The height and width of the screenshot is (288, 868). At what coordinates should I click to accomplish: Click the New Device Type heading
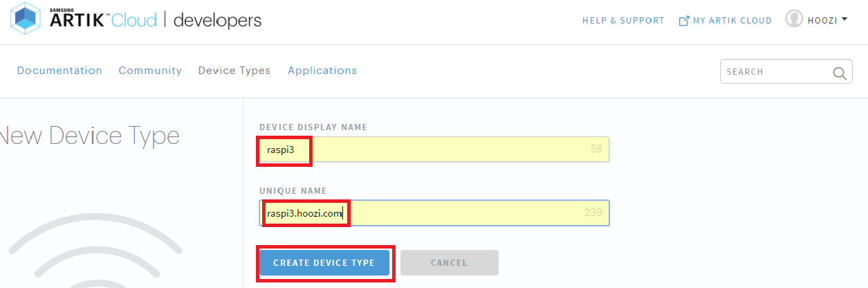[90, 136]
